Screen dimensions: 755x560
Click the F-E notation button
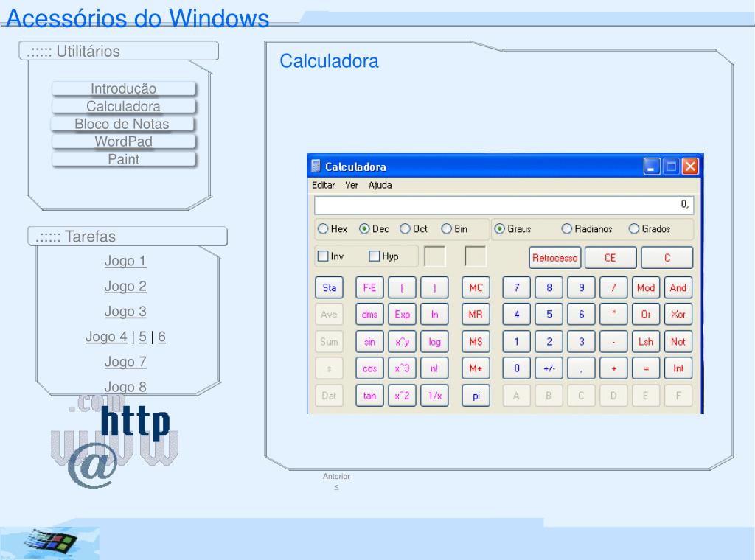369,287
